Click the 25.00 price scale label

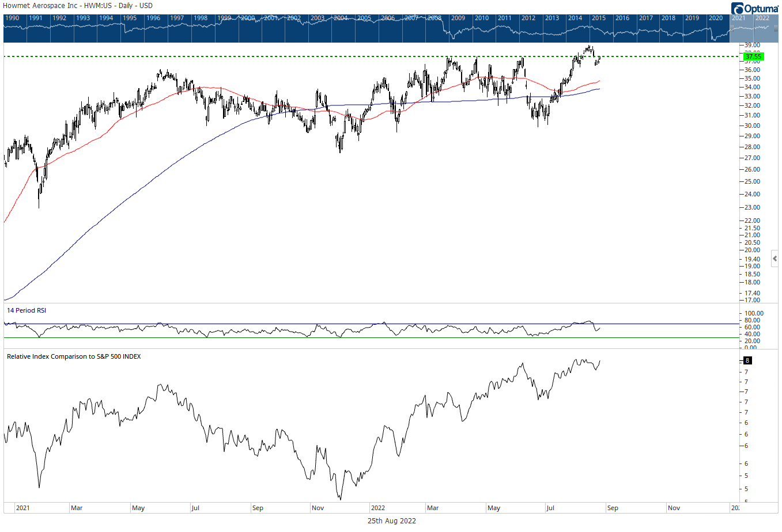[752, 181]
